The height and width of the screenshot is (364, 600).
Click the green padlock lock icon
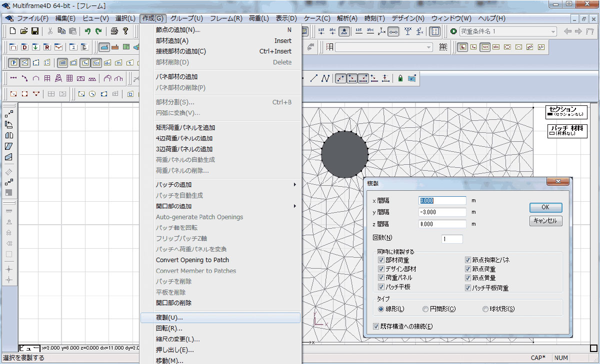[x=400, y=78]
